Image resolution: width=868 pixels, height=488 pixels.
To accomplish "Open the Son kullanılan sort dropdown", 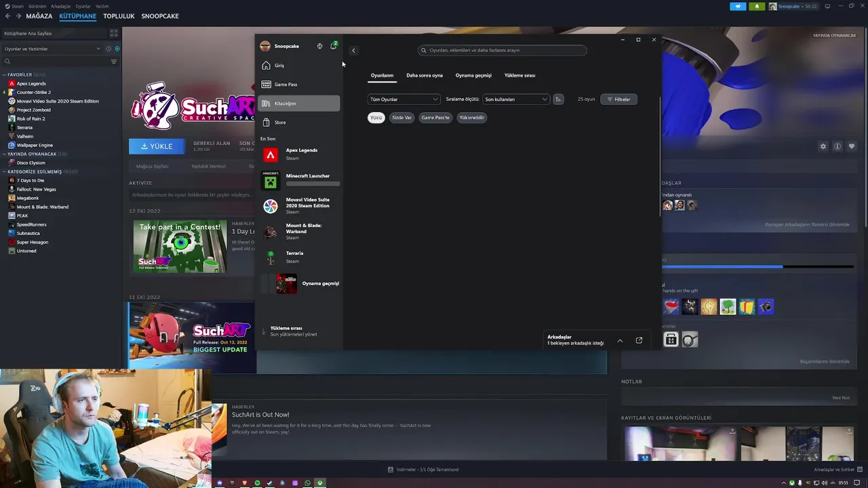I will tap(516, 99).
